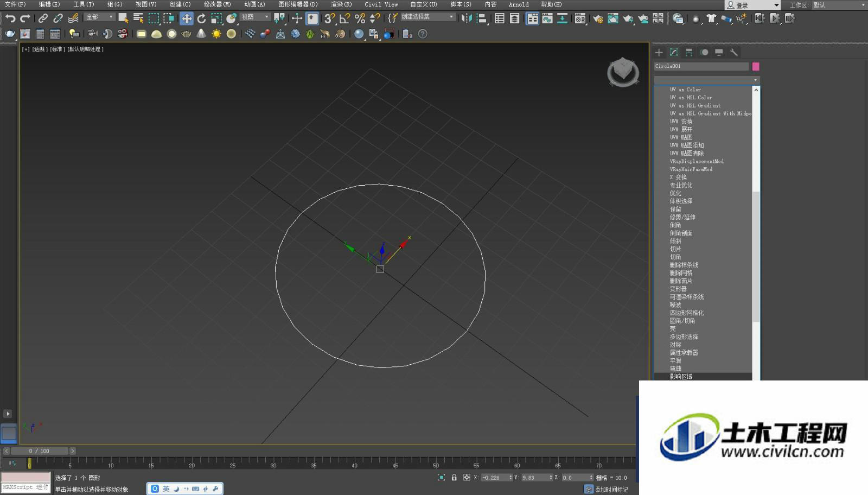This screenshot has width=868, height=495.
Task: Open the Civil View menu
Action: (x=381, y=4)
